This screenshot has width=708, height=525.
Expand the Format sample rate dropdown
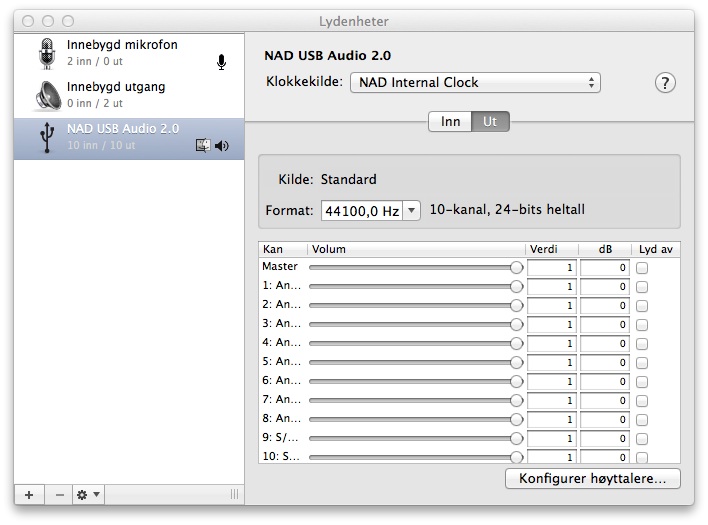[x=411, y=211]
